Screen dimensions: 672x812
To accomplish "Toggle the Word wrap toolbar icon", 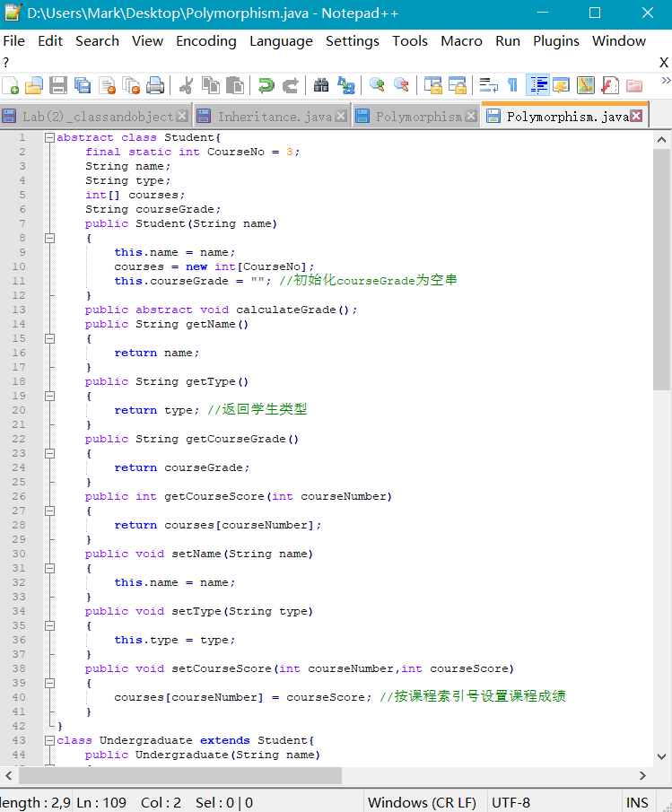I will pyautogui.click(x=488, y=85).
